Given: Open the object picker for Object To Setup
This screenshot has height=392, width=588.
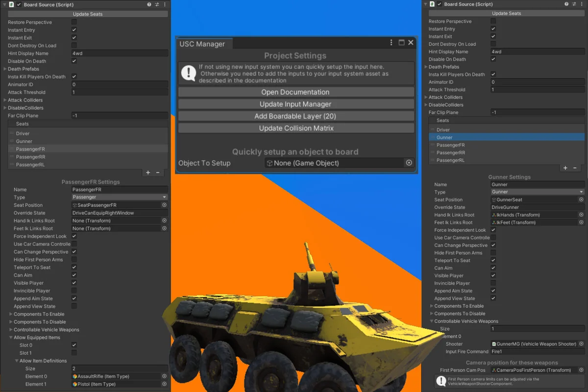Looking at the screenshot, I should click(x=409, y=163).
